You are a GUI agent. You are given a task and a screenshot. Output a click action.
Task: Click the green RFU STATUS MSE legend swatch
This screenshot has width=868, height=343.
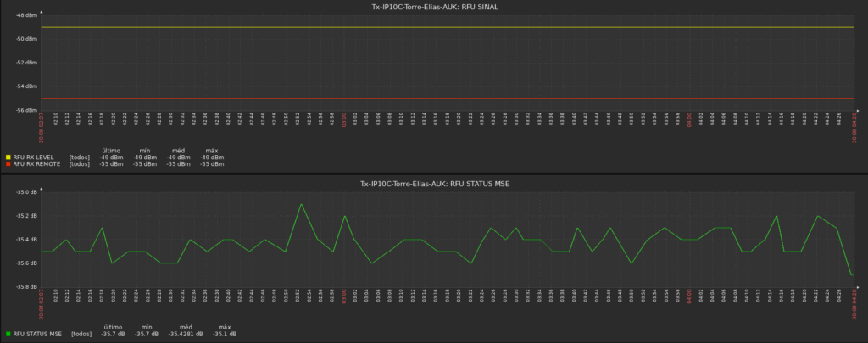8,334
